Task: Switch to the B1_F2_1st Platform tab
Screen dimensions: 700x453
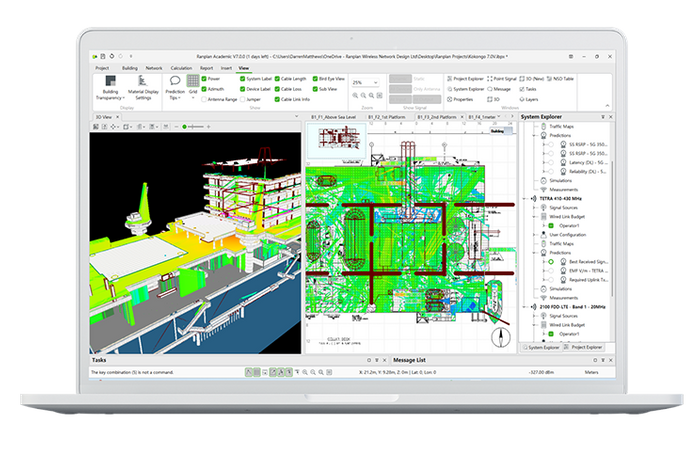Action: 387,117
